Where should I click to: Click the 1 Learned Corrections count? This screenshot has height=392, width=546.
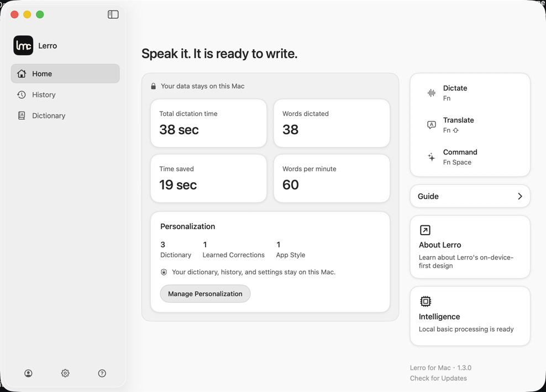pos(233,250)
